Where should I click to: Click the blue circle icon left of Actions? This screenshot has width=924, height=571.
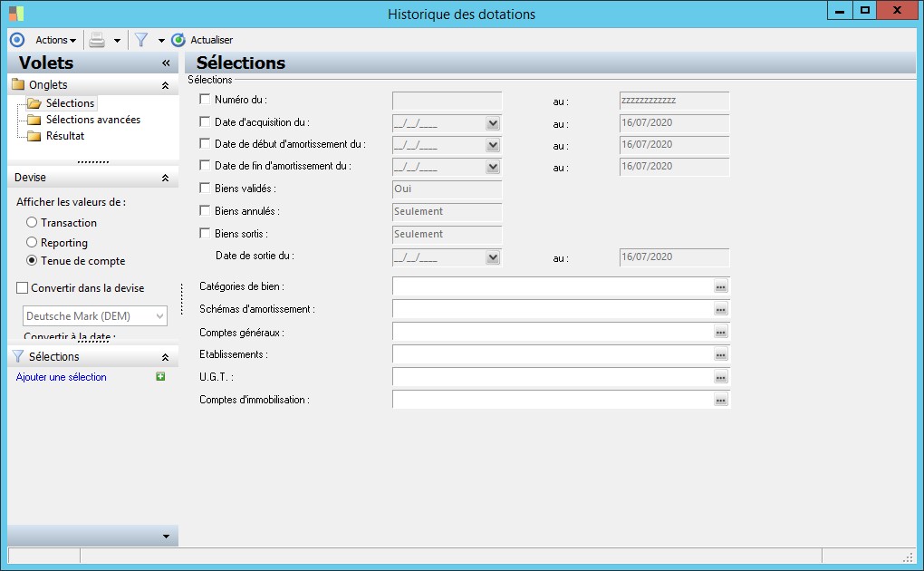(17, 40)
